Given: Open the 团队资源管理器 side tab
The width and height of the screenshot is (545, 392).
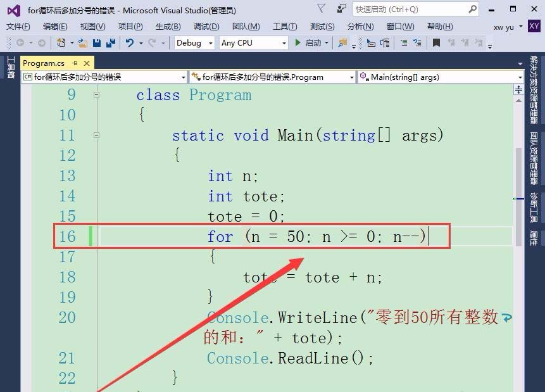Looking at the screenshot, I should (534, 158).
